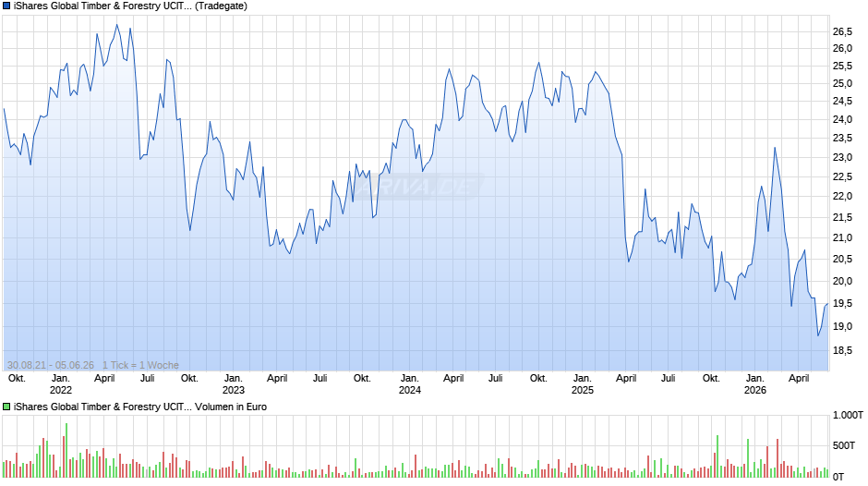Click the price low point near May 2026
Image resolution: width=868 pixels, height=486 pixels.
click(x=818, y=334)
